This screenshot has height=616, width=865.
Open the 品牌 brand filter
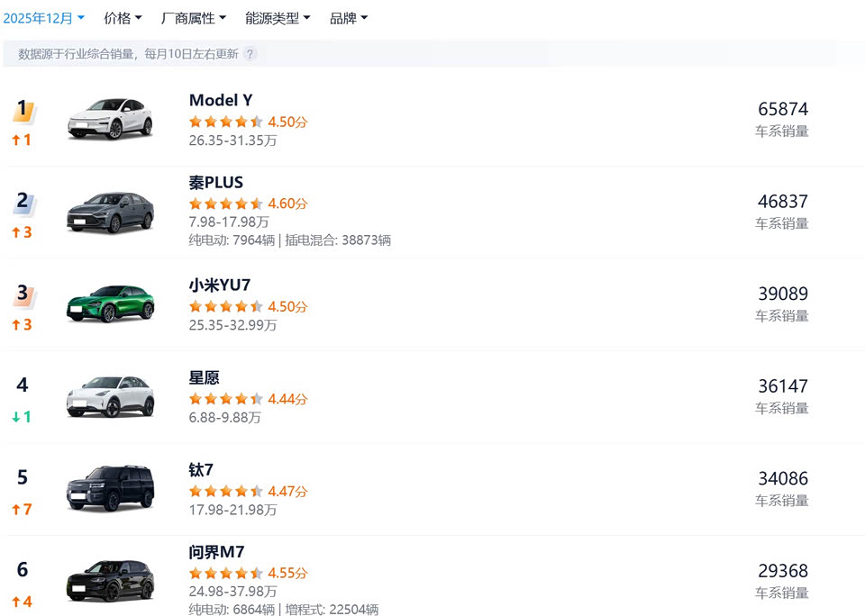(x=349, y=18)
